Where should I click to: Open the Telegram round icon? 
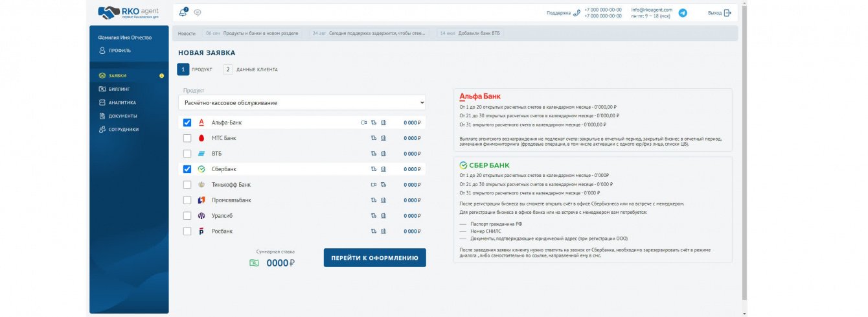coord(682,12)
